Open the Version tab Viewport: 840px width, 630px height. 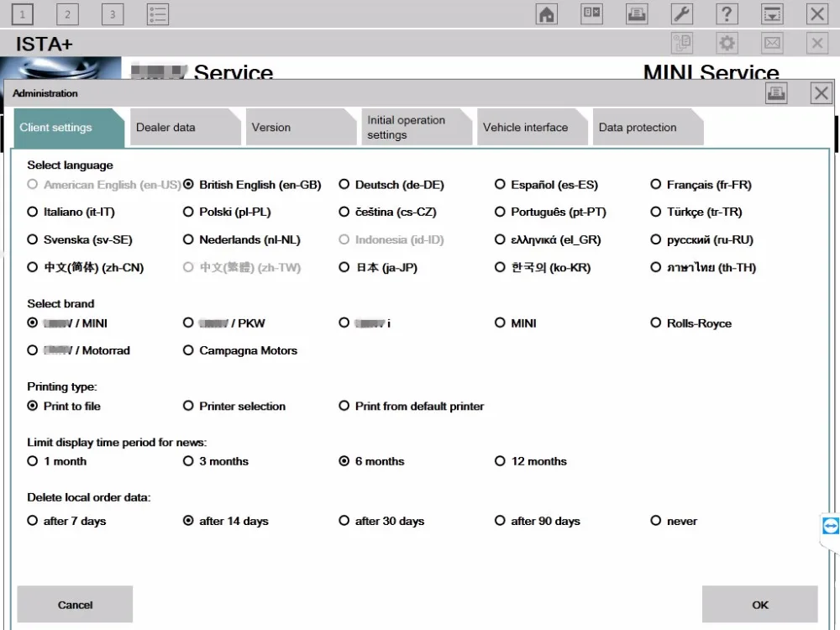301,128
